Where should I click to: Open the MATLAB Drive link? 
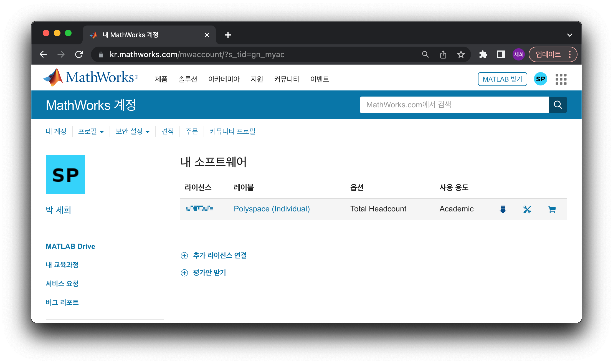(x=70, y=246)
